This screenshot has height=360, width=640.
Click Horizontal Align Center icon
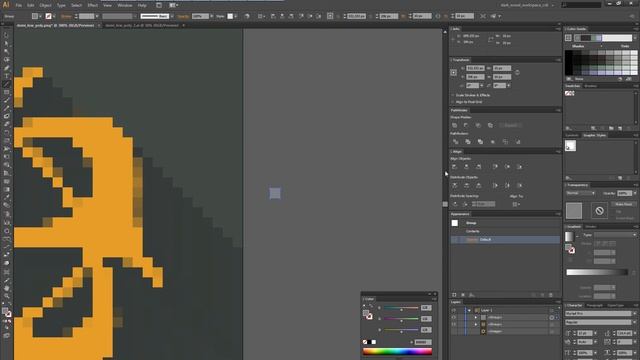[466, 167]
